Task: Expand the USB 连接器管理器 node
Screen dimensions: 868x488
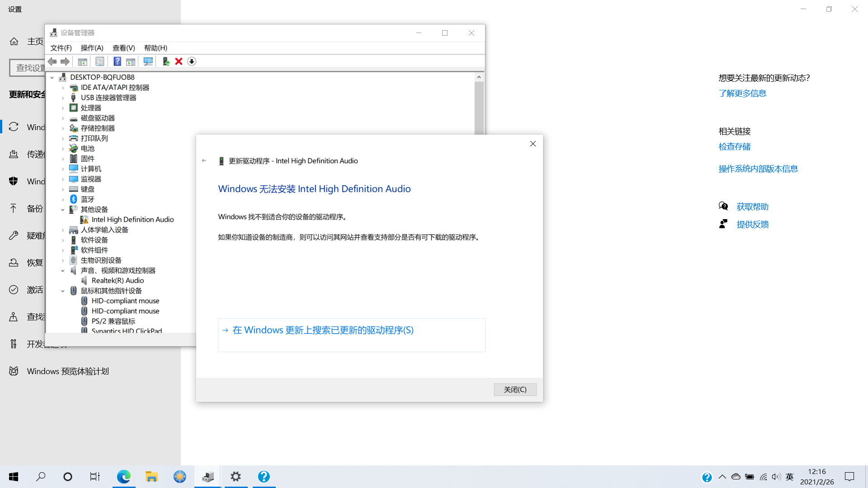Action: coord(63,97)
